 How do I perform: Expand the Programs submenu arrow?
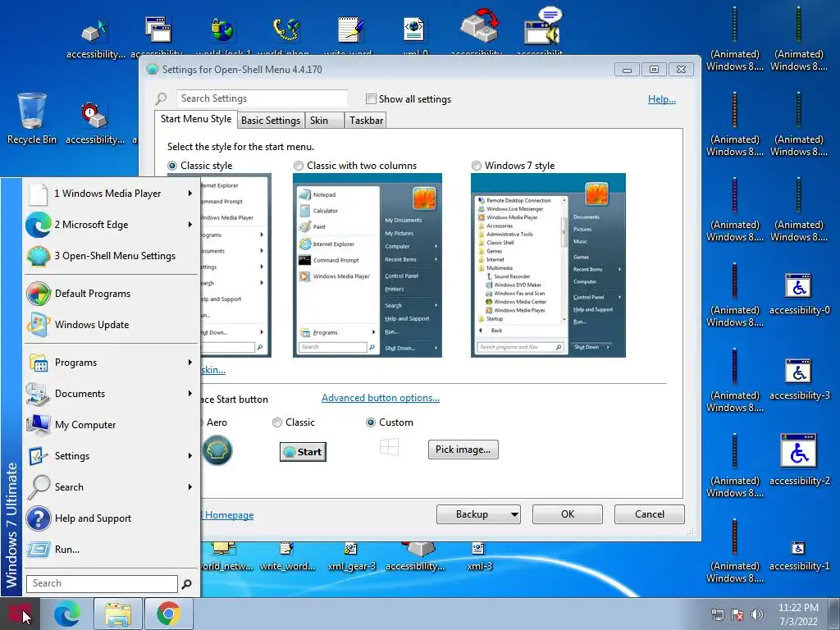coord(189,363)
